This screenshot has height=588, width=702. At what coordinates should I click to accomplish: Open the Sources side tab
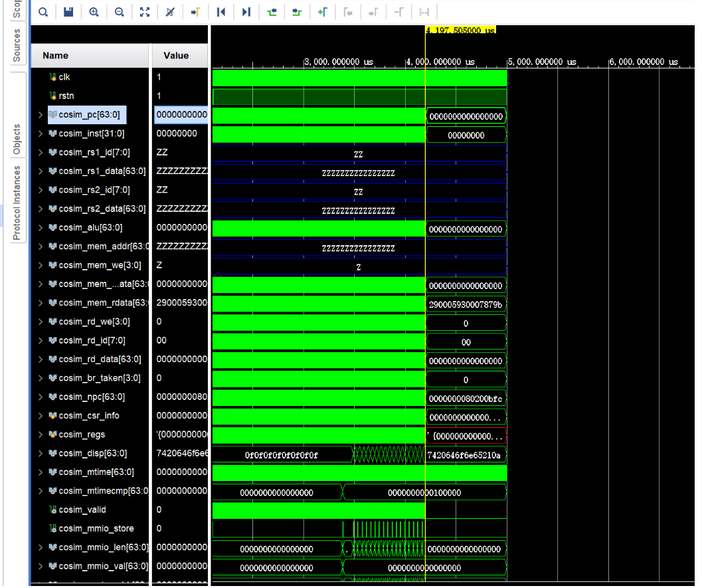[x=17, y=45]
